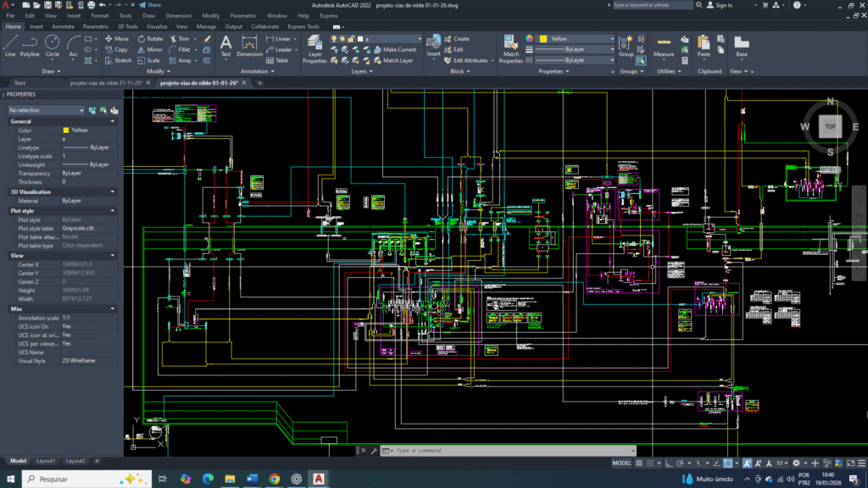Viewport: 868px width, 488px height.
Task: Click the Dimension annotation tool
Action: (249, 46)
